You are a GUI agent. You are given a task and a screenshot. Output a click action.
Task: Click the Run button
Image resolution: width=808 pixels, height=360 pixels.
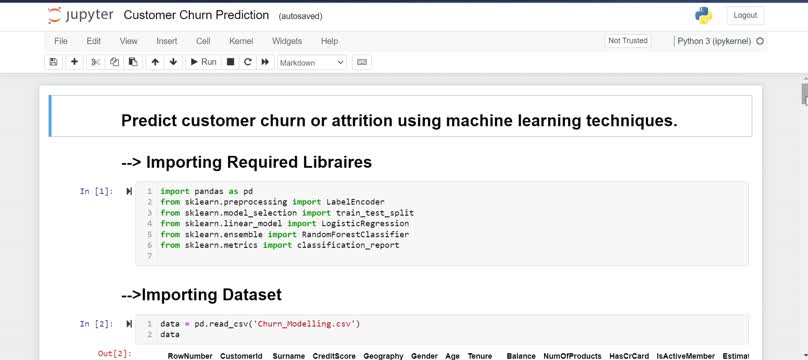[x=204, y=62]
